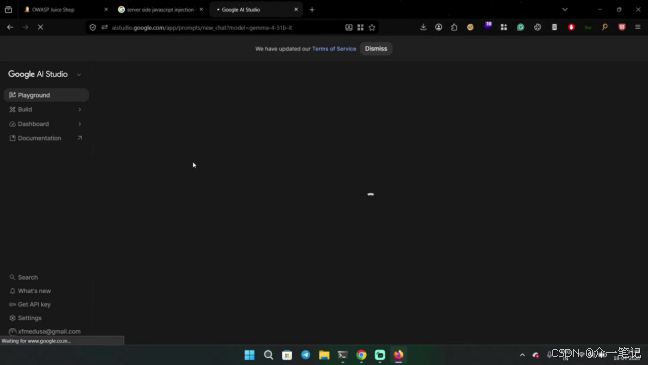
Task: Open File Explorer from the taskbar
Action: pyautogui.click(x=324, y=355)
